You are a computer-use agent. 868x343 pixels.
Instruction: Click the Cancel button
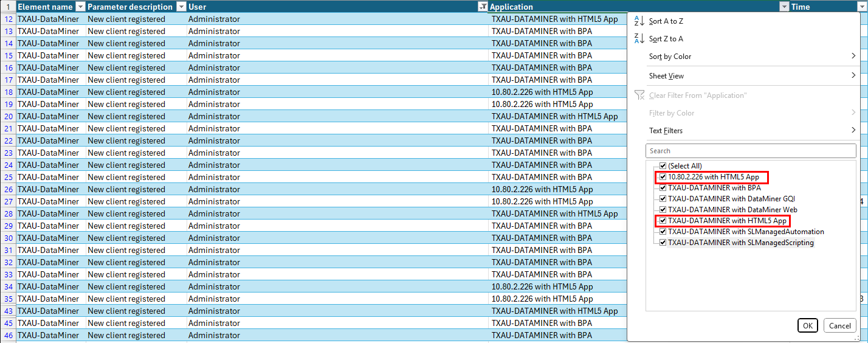pos(839,325)
